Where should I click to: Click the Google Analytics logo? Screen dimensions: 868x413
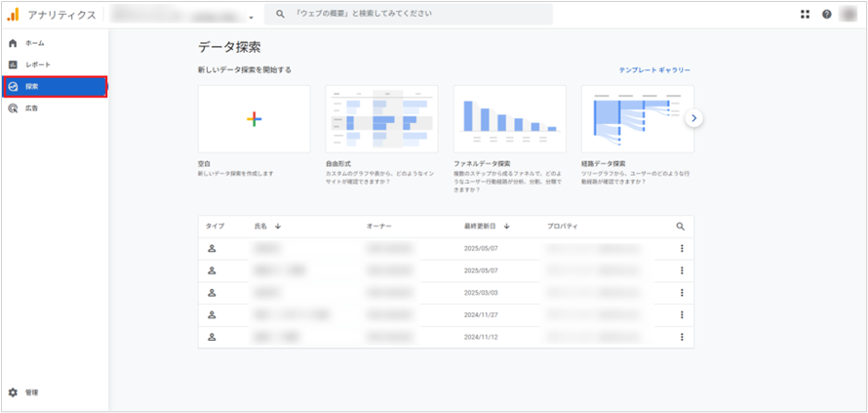click(13, 15)
